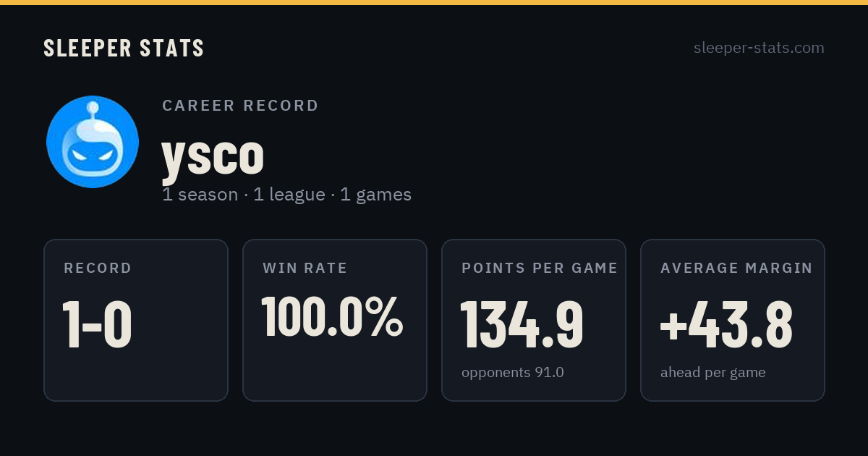The height and width of the screenshot is (456, 868).
Task: Click the SLEEPER STATS logo text
Action: pyautogui.click(x=124, y=48)
